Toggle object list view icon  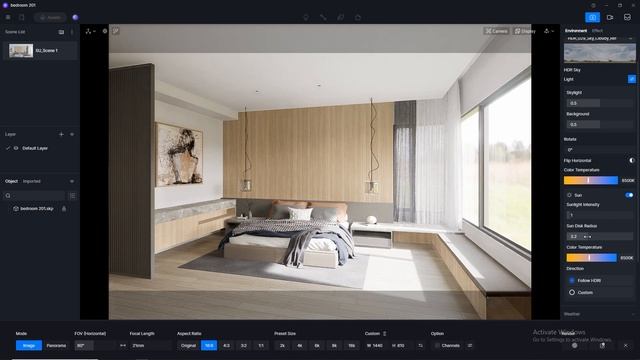coord(72,196)
